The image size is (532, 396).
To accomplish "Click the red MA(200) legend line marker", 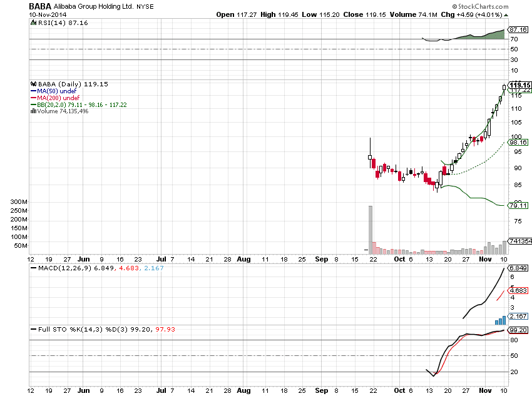I will coord(33,98).
